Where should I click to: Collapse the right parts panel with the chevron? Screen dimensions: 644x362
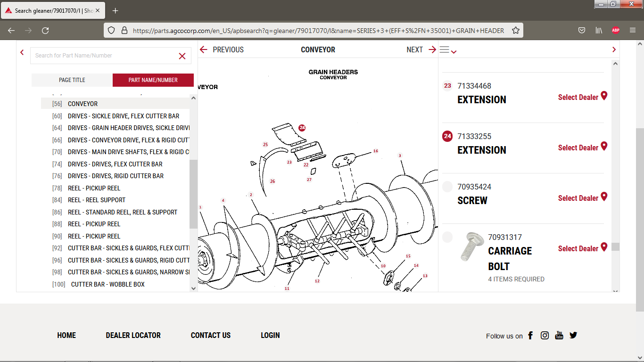point(614,49)
